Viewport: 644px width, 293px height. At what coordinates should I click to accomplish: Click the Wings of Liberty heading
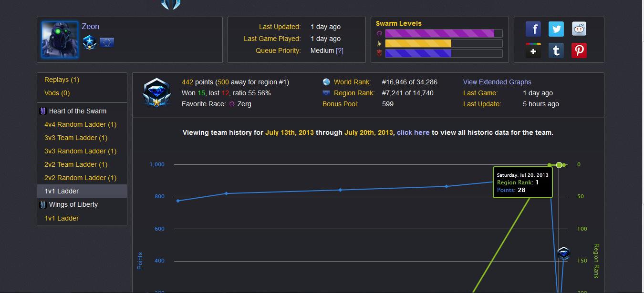[x=73, y=204]
